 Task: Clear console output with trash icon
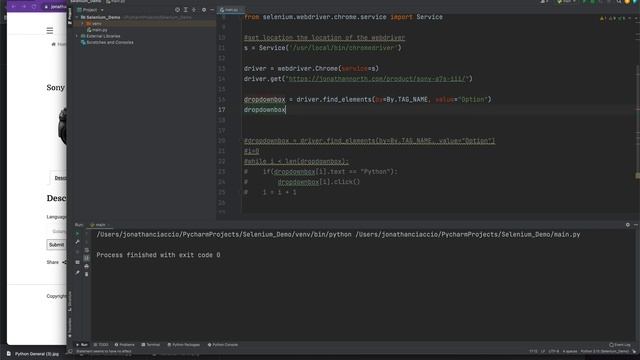tap(87, 274)
